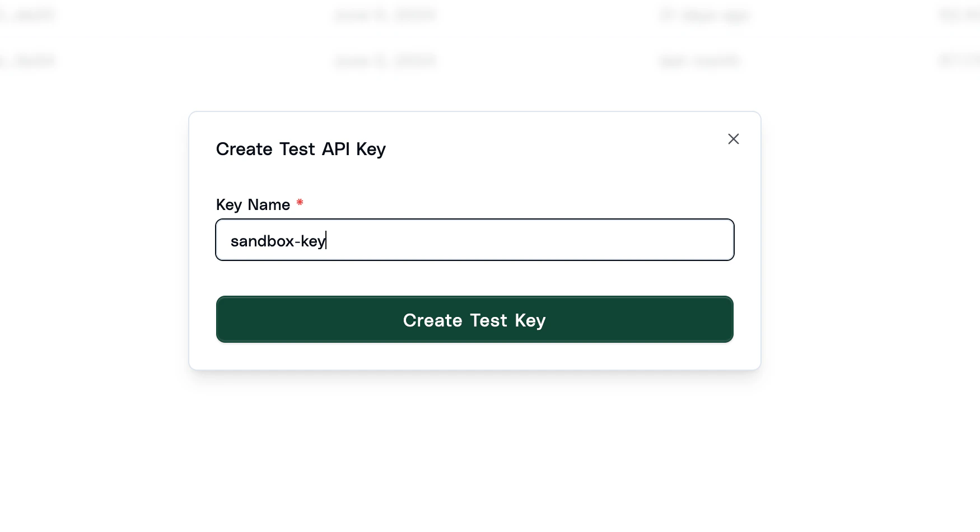This screenshot has height=532, width=980.
Task: Click the Key Name input field
Action: (x=474, y=240)
